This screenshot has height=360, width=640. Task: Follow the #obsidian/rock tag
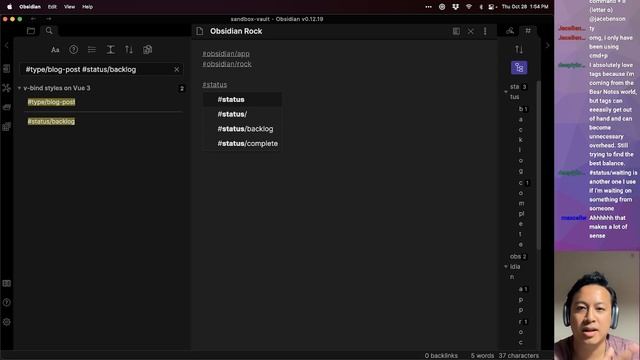(227, 64)
